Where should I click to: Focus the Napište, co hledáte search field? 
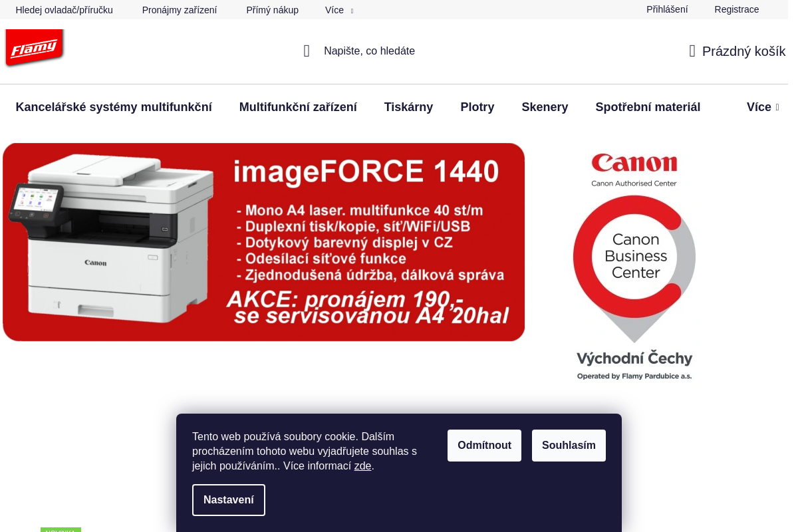point(369,51)
